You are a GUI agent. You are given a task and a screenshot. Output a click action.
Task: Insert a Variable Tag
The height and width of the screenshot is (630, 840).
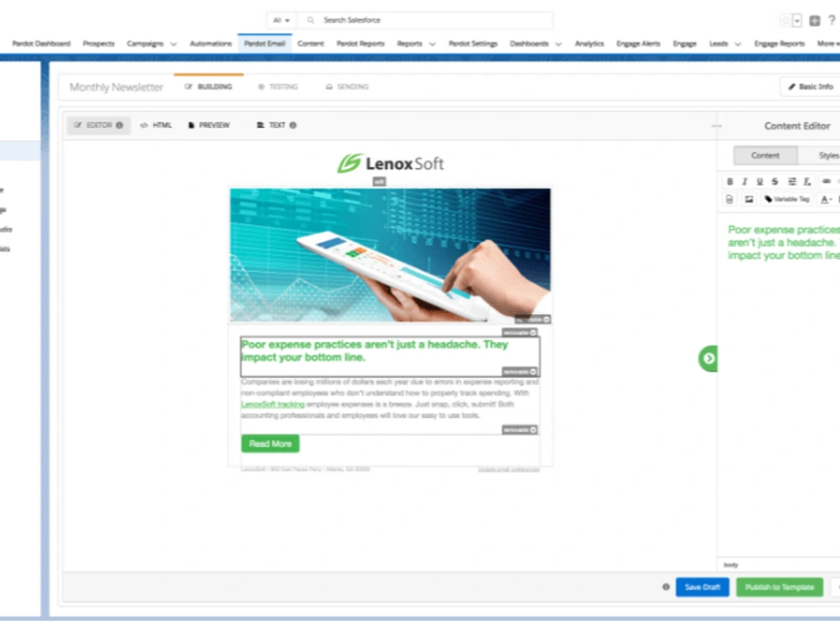click(x=786, y=199)
